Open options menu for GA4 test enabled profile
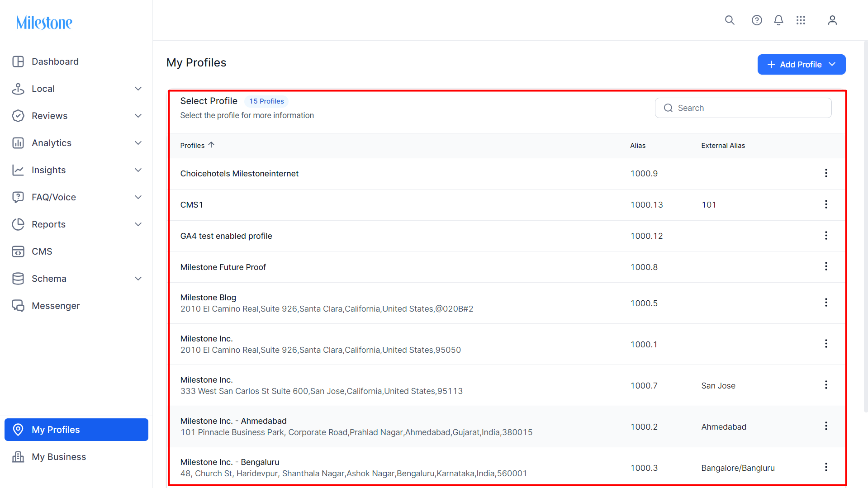868x488 pixels. [826, 236]
